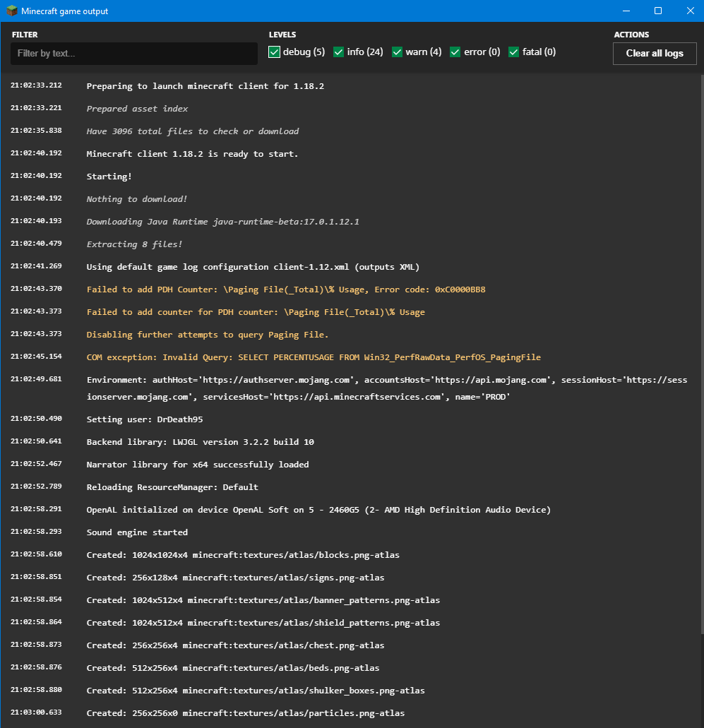Click the 'banner_patterns.png-atlas' created line
The image size is (704, 728).
pos(263,600)
